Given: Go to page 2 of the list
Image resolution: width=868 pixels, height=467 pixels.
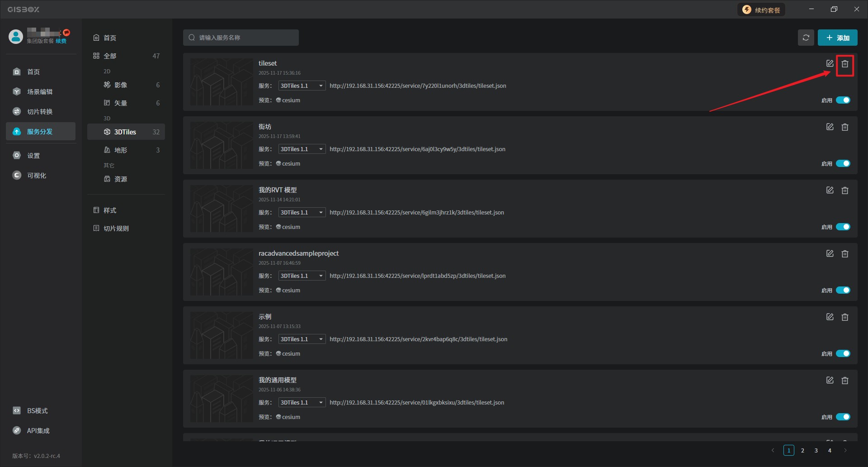Looking at the screenshot, I should pyautogui.click(x=802, y=450).
